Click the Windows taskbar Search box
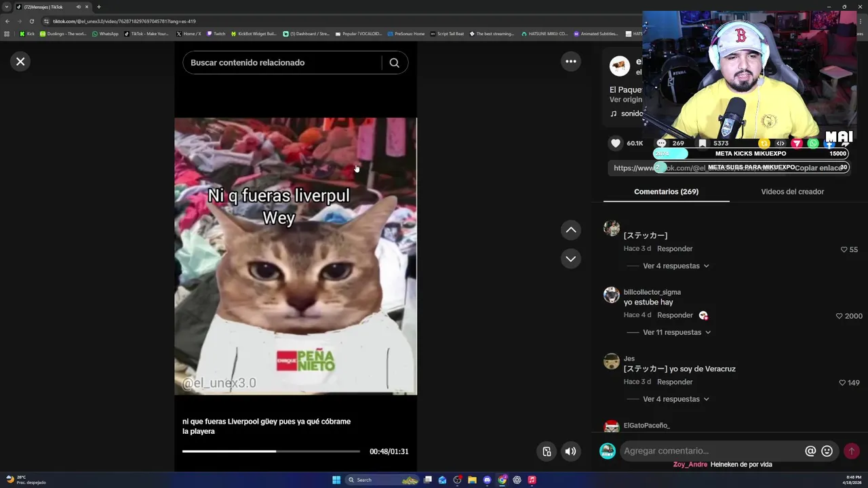Screen dimensions: 868x488 (x=383, y=480)
